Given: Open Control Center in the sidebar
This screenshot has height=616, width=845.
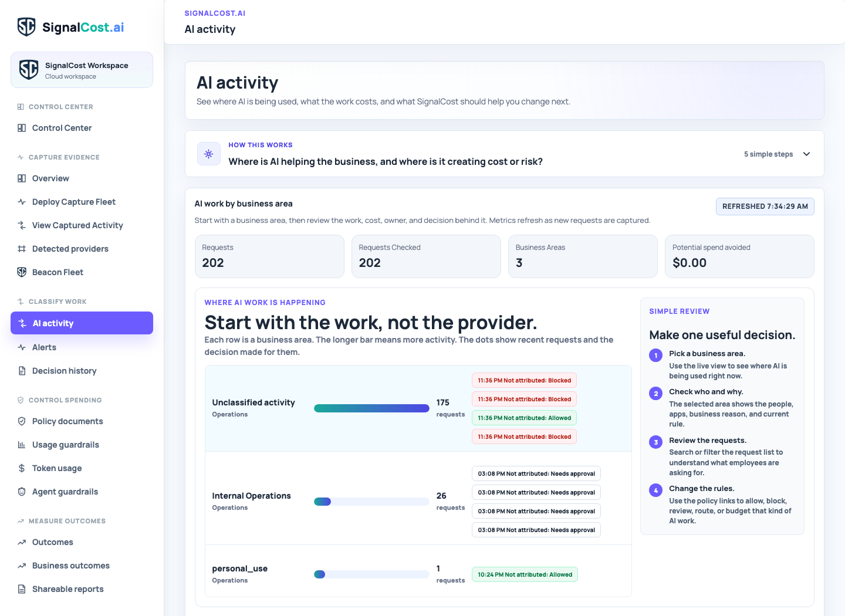Looking at the screenshot, I should 82,128.
